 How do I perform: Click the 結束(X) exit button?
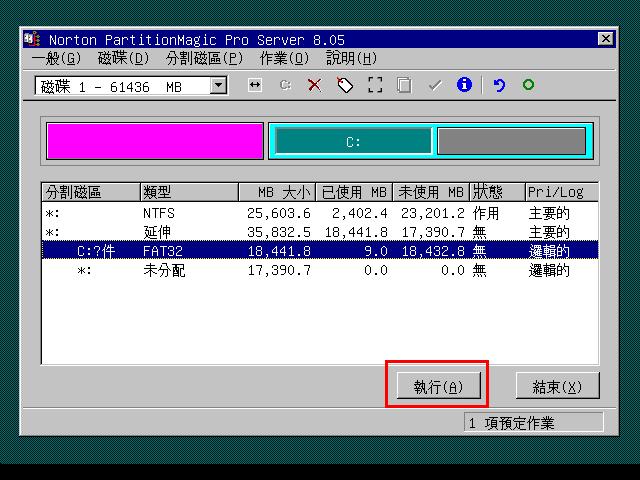(558, 386)
